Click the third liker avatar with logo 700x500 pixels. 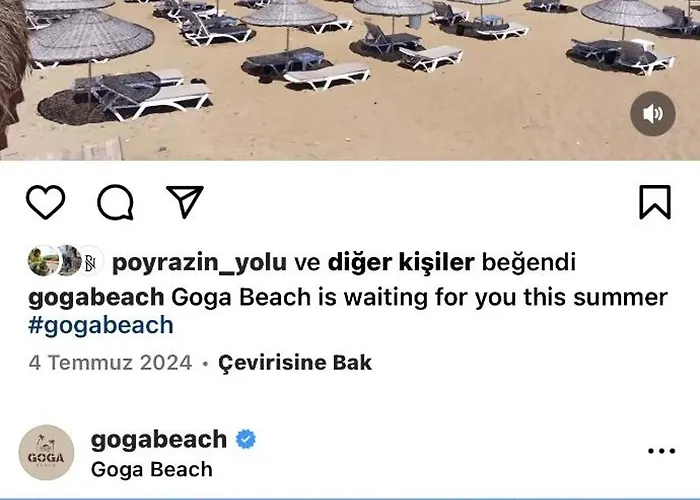tap(91, 261)
